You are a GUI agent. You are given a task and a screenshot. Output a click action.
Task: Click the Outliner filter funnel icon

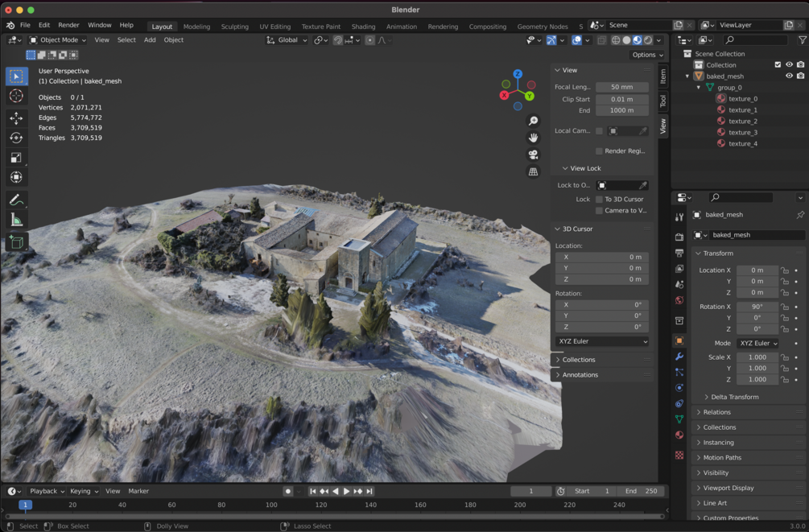[x=803, y=39]
